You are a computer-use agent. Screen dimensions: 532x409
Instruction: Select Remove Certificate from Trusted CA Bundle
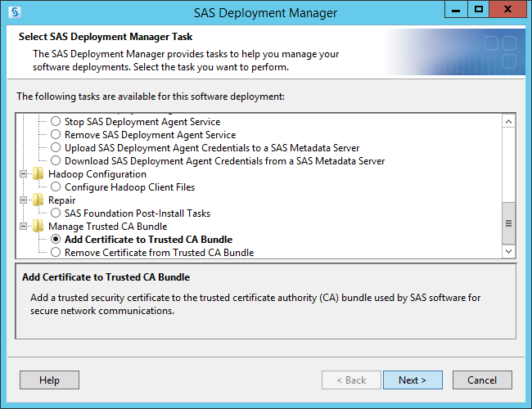coord(56,253)
